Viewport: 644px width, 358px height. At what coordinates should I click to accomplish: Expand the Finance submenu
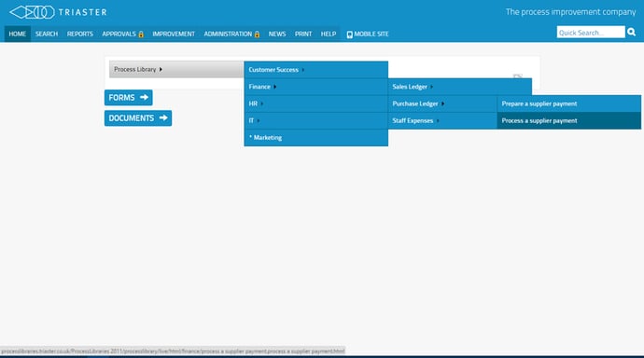[x=315, y=87]
